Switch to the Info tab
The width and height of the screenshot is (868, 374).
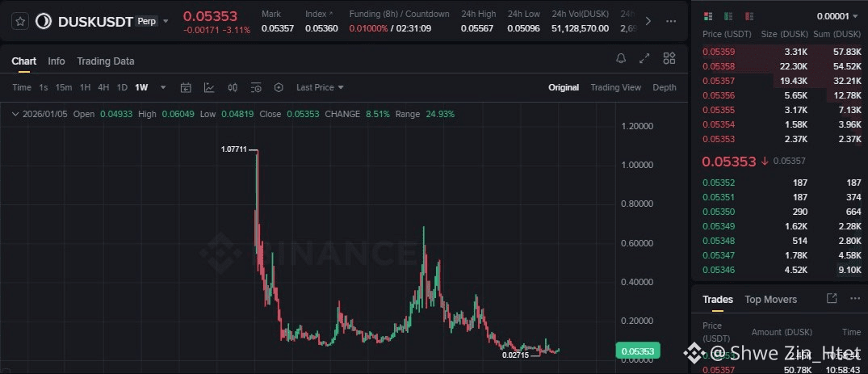tap(57, 61)
